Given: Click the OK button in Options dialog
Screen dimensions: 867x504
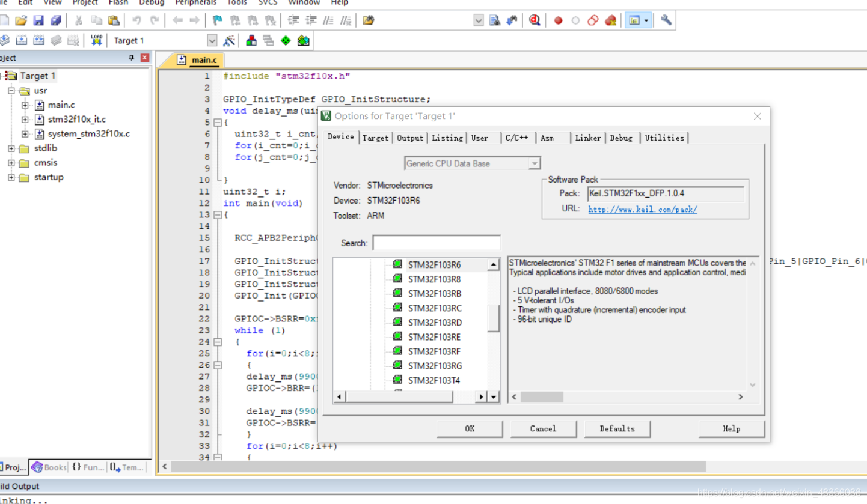Looking at the screenshot, I should pyautogui.click(x=470, y=428).
